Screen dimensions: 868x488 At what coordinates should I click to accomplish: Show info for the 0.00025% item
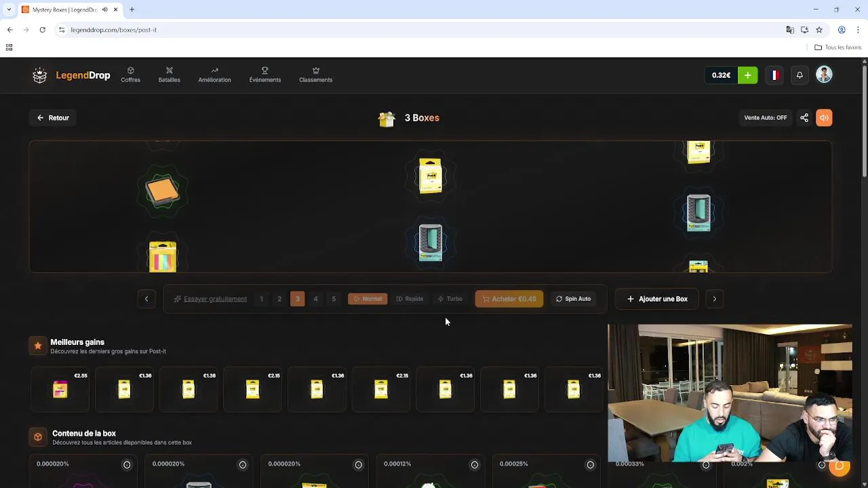(x=590, y=465)
